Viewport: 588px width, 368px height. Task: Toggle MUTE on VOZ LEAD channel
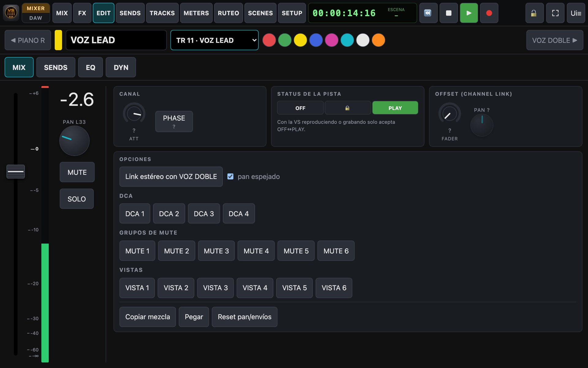point(77,172)
